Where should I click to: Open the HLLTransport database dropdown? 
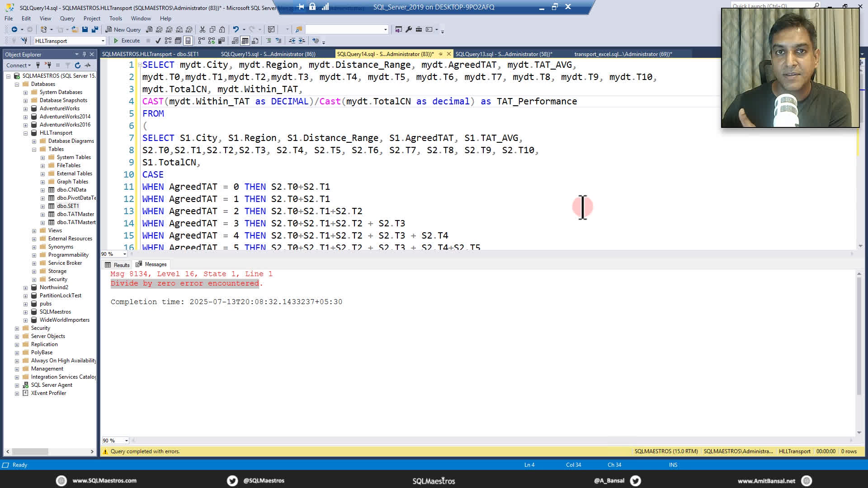coord(103,41)
